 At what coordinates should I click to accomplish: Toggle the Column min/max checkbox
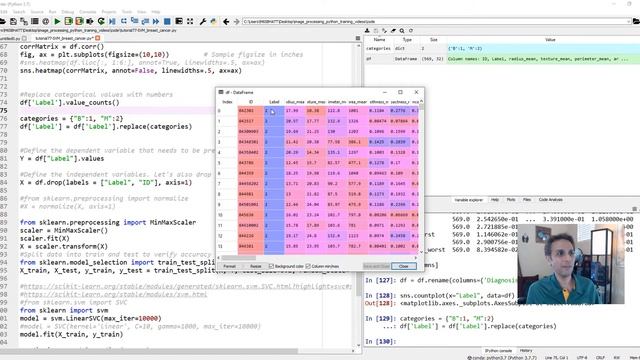point(308,266)
